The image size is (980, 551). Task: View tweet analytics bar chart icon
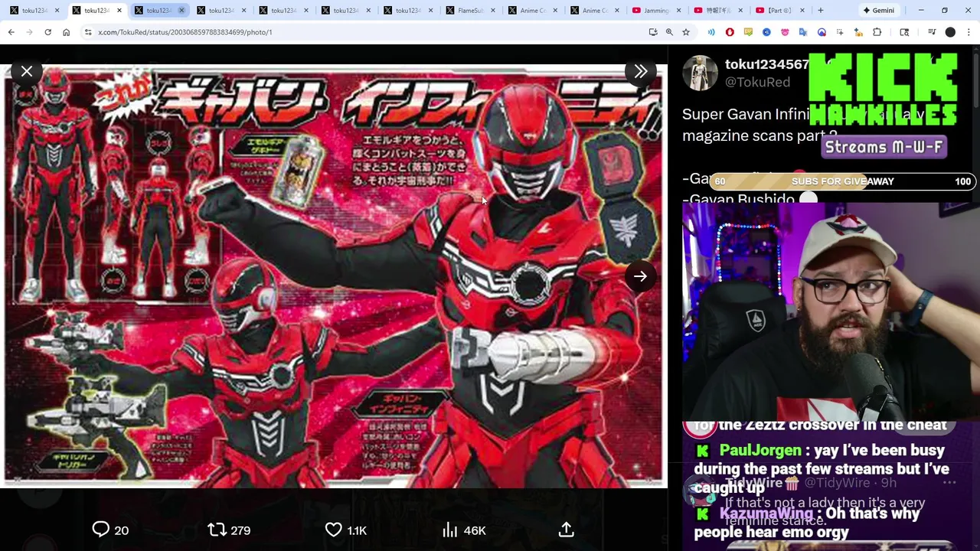(x=450, y=530)
